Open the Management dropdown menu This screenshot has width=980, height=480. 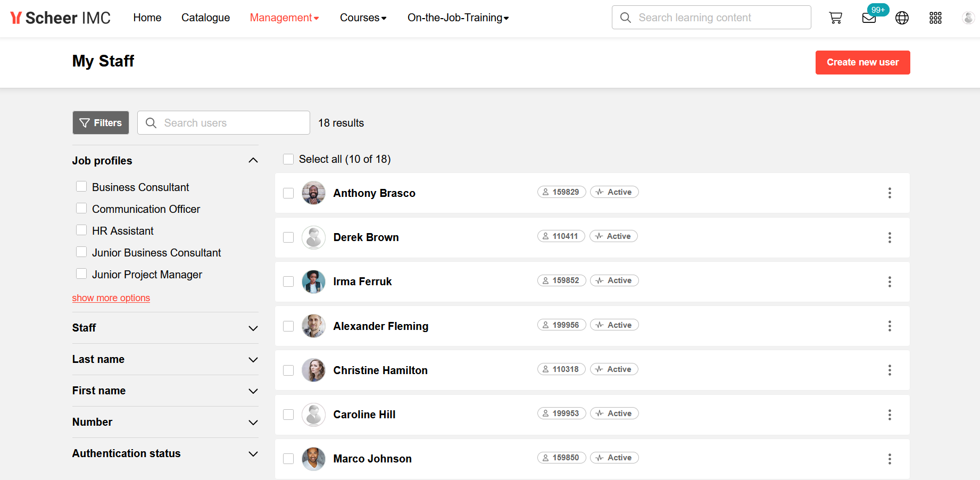click(x=284, y=18)
